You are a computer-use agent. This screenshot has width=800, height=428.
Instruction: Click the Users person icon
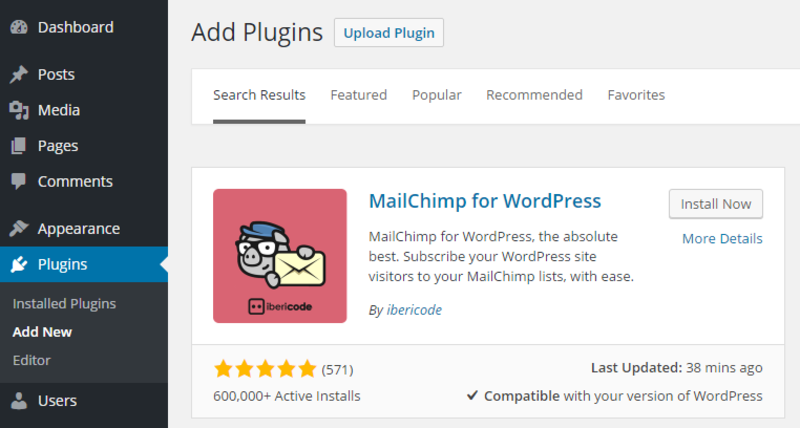pos(19,401)
